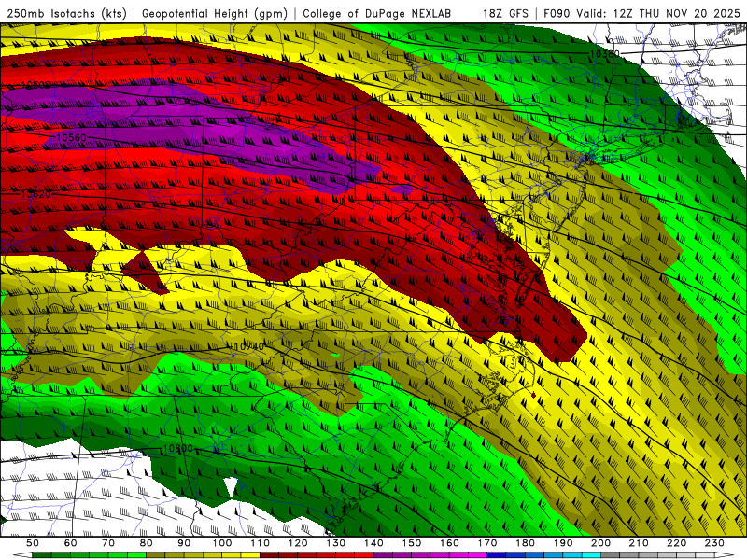Click the 'F090' forecast hour text

557,14
